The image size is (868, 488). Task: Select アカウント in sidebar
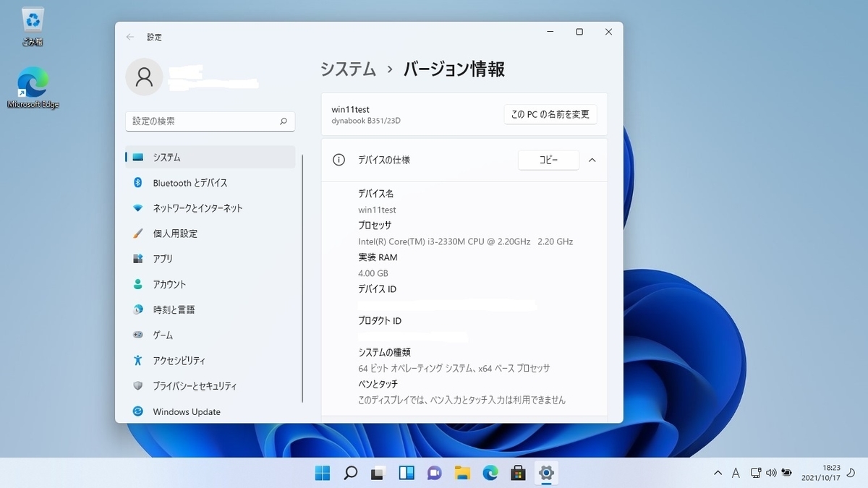[x=210, y=284]
